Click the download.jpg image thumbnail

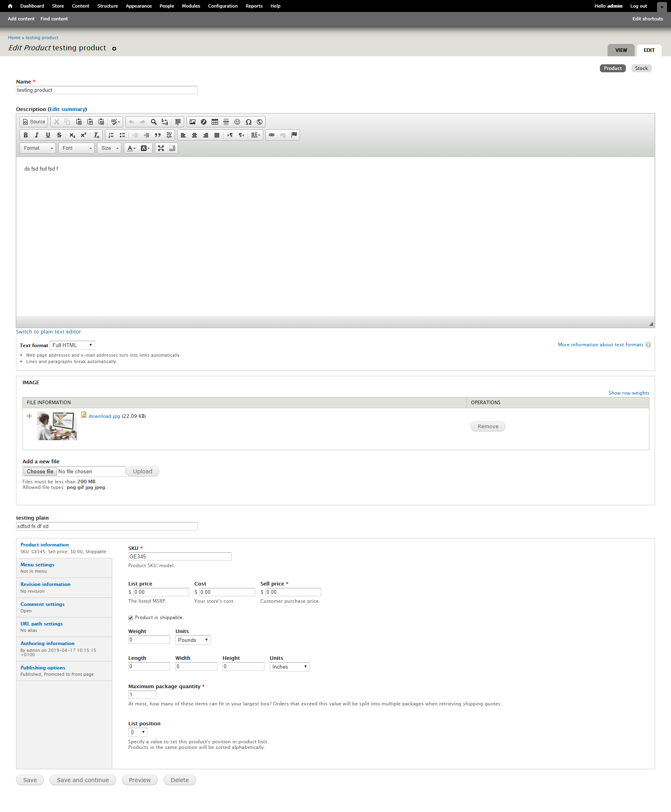coord(56,426)
